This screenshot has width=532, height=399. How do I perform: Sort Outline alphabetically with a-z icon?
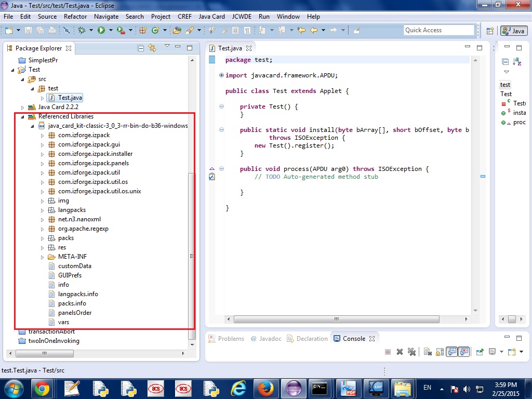(x=517, y=61)
